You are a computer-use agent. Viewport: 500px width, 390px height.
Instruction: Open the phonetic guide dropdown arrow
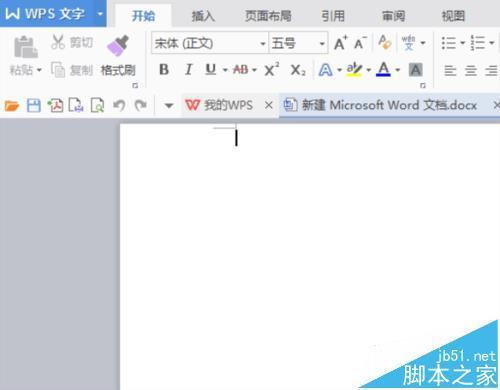point(423,43)
